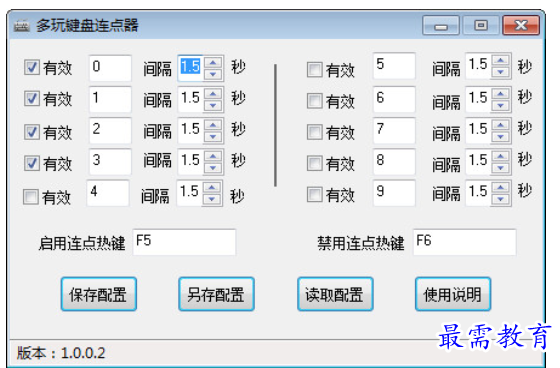
Task: Click the key field containing 6
Action: click(394, 99)
